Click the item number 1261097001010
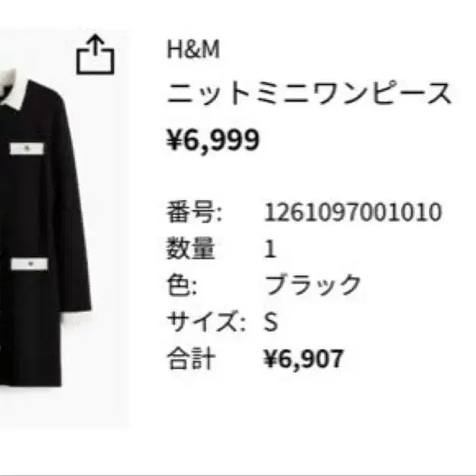The height and width of the screenshot is (476, 476). click(353, 212)
